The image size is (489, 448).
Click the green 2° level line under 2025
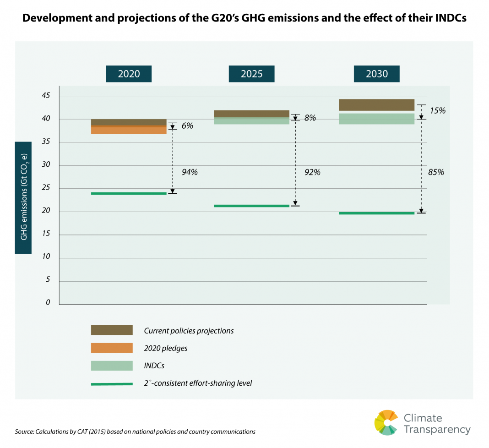tap(251, 206)
